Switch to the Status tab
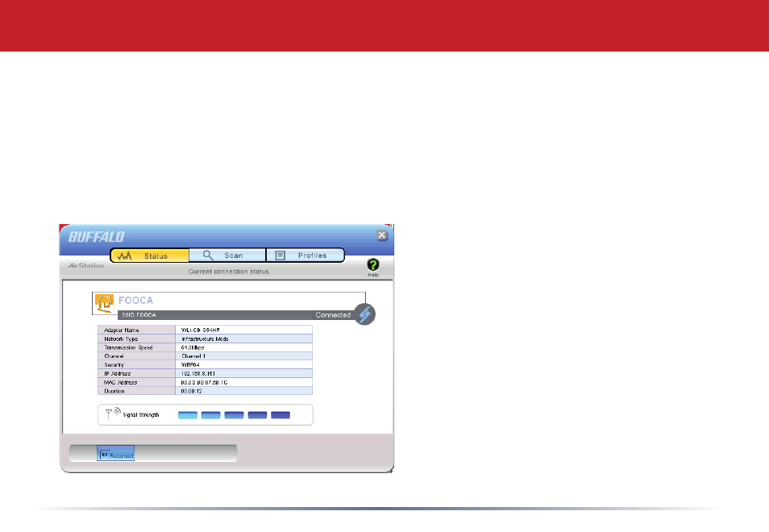 pos(150,256)
